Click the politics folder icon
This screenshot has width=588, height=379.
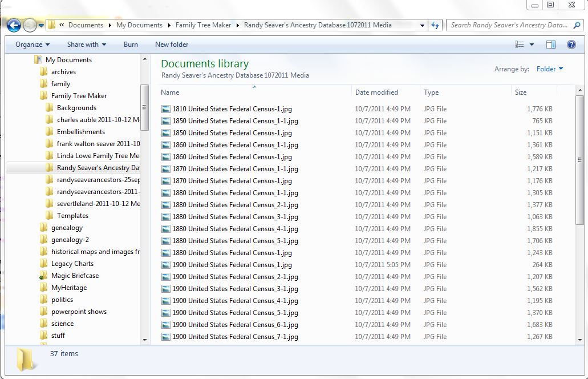click(43, 300)
